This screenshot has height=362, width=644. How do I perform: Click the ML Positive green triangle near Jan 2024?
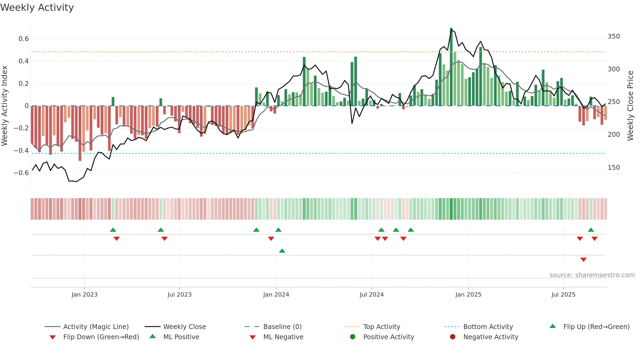click(282, 251)
